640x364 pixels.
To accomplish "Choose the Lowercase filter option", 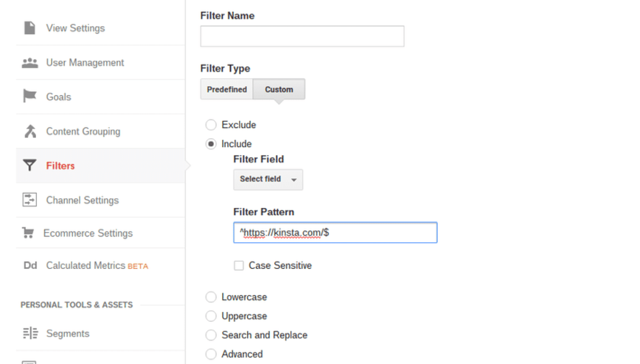I will pyautogui.click(x=211, y=297).
